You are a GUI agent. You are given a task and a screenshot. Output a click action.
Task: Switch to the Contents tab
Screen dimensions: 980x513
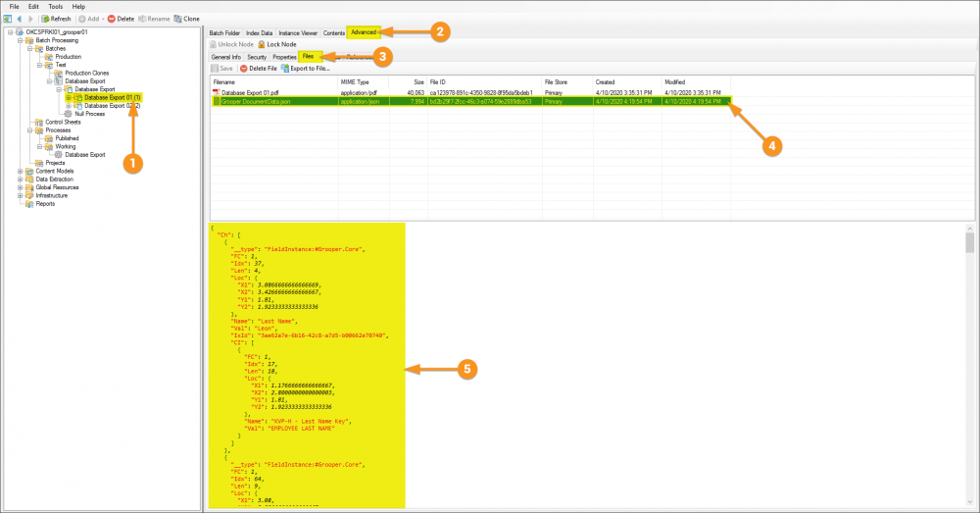[x=334, y=32]
